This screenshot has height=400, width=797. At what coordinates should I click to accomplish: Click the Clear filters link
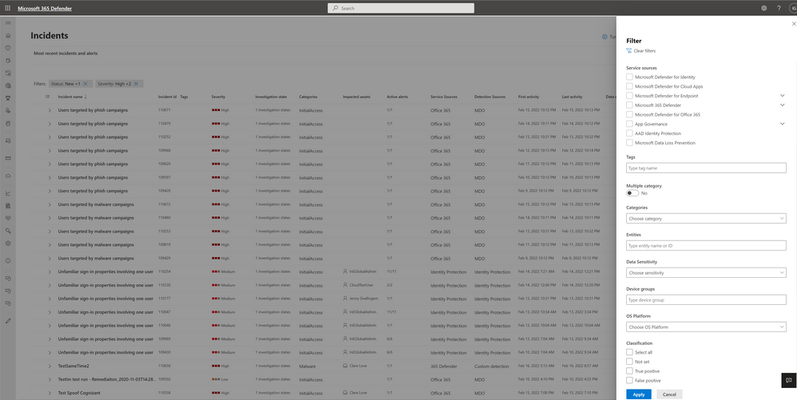click(645, 51)
